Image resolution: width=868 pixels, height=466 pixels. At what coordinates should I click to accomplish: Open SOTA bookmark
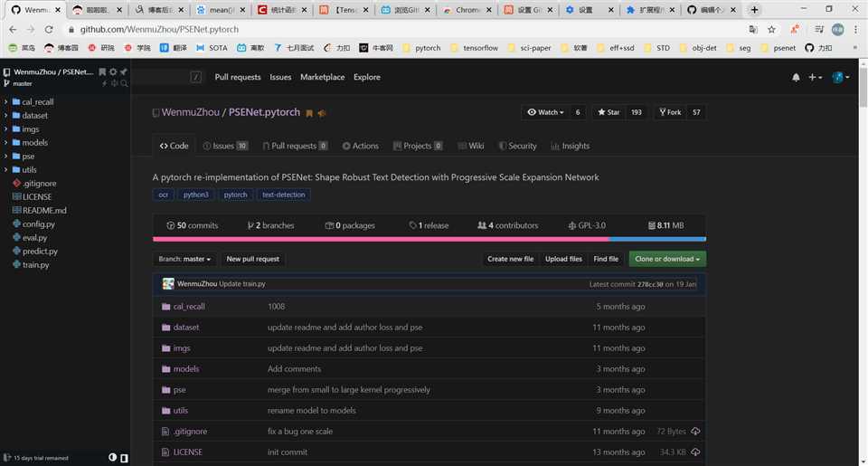pyautogui.click(x=212, y=48)
